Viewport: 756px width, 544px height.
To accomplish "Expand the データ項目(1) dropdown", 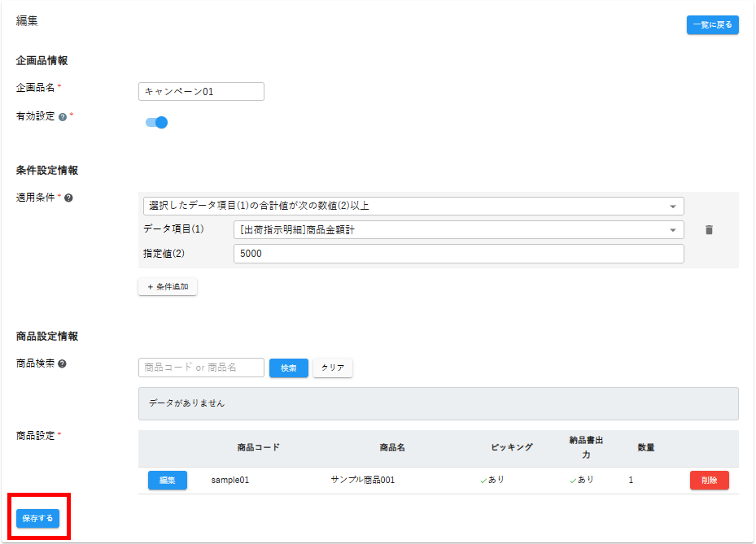I will 458,230.
